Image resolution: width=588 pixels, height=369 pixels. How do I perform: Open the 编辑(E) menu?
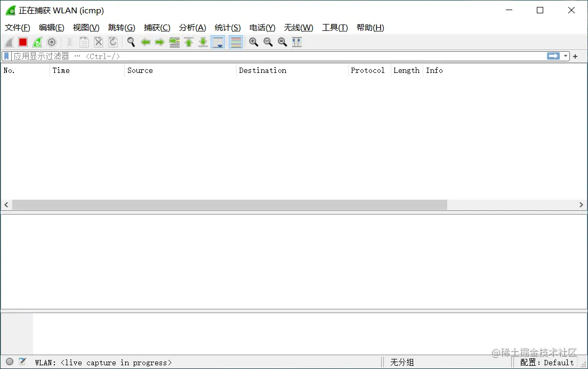point(51,28)
